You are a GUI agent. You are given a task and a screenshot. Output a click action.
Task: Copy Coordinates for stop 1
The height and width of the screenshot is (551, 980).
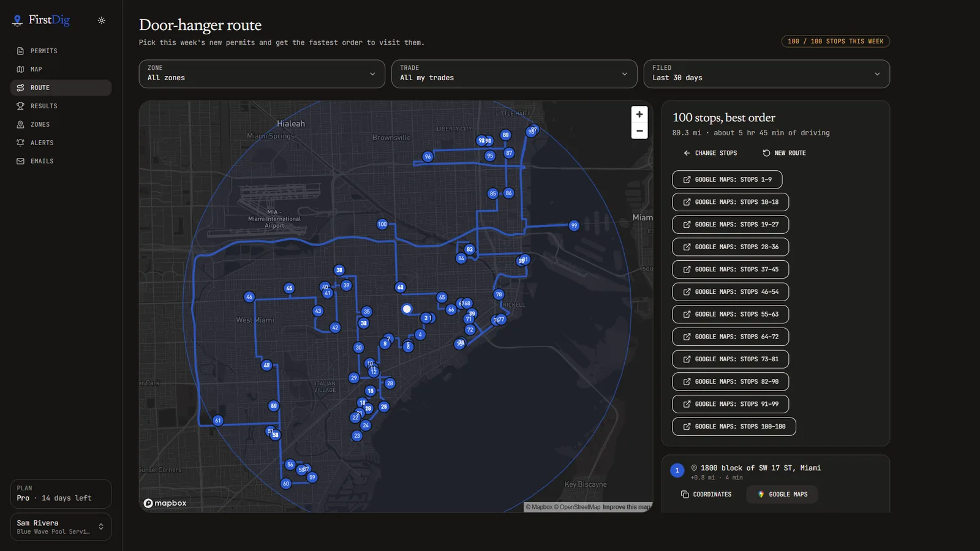click(706, 494)
